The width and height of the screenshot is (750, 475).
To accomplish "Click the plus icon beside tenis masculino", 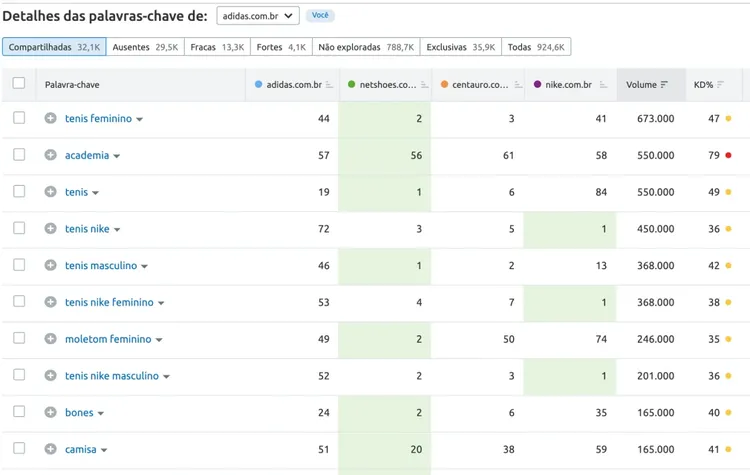I will tap(50, 265).
